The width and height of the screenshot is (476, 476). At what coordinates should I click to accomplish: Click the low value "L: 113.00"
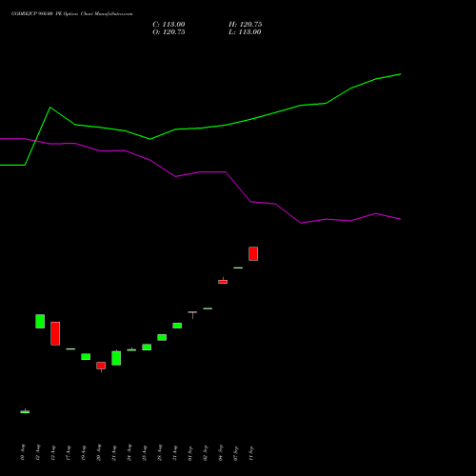(245, 32)
